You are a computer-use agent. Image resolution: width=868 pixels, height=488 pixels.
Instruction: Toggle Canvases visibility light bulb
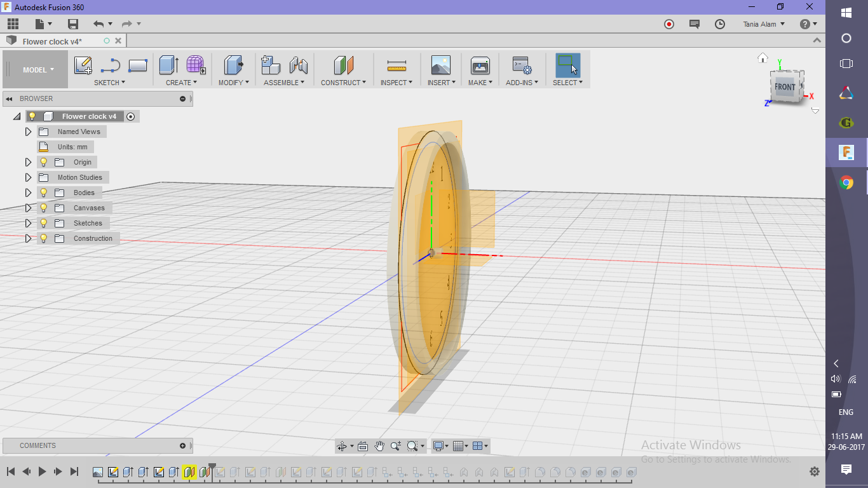pyautogui.click(x=44, y=208)
